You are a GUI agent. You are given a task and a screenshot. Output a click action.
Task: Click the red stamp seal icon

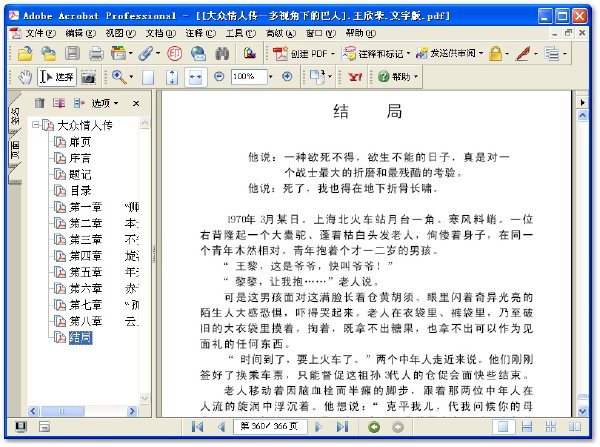pos(174,54)
